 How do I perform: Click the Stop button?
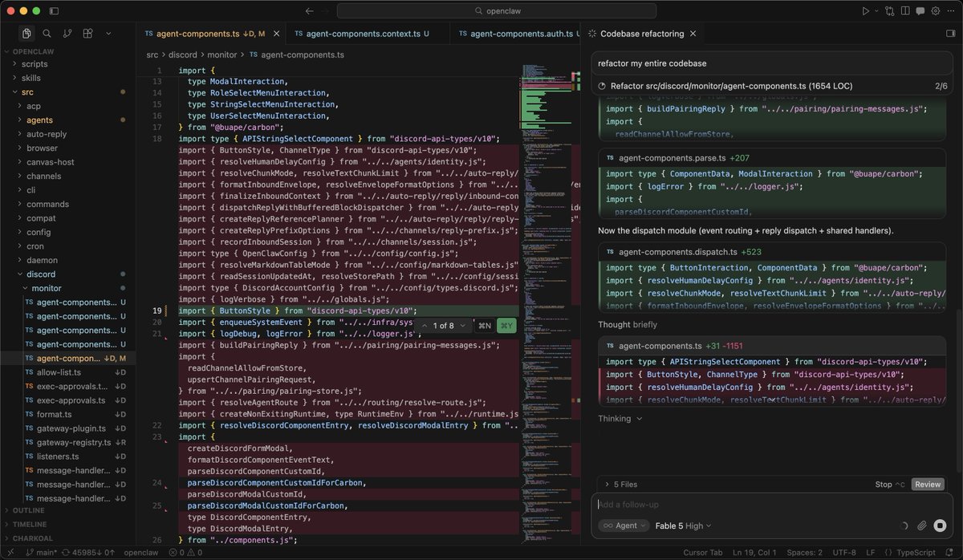pyautogui.click(x=889, y=485)
